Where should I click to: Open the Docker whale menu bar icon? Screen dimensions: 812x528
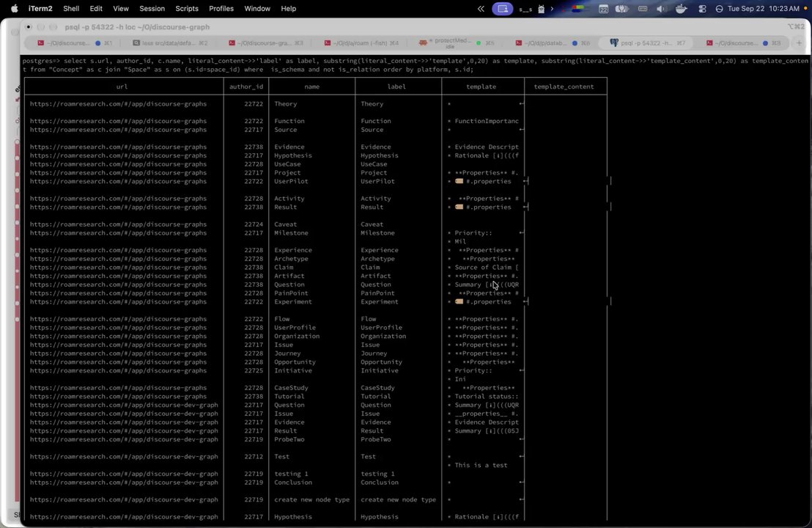click(681, 9)
